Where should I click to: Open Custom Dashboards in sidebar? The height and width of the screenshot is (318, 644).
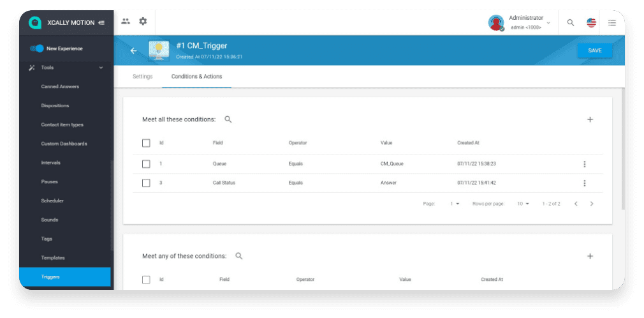coord(65,144)
